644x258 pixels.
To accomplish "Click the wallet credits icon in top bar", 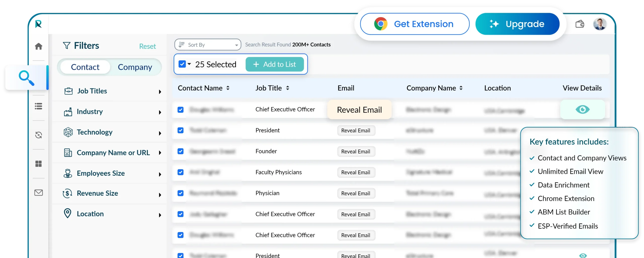I will (580, 24).
